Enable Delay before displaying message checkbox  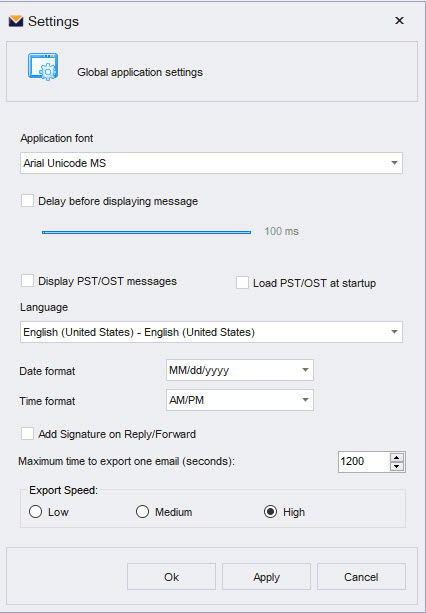[x=27, y=201]
